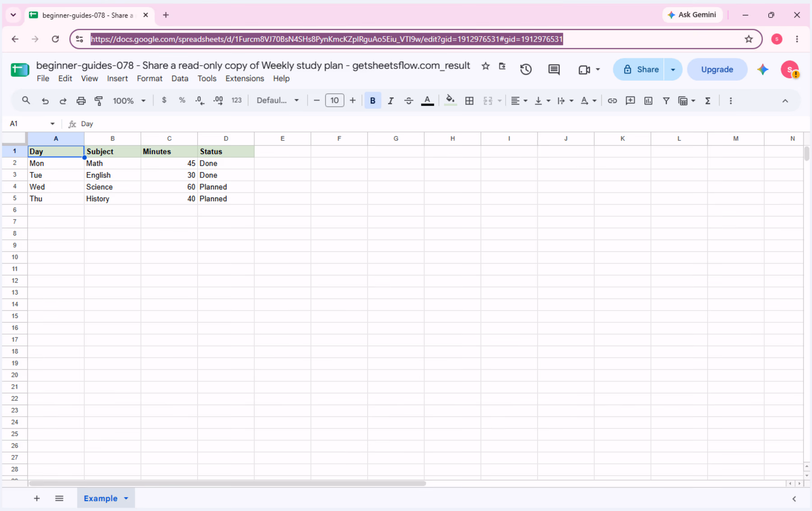Open the comments panel
Image resolution: width=812 pixels, height=511 pixels.
[x=554, y=70]
